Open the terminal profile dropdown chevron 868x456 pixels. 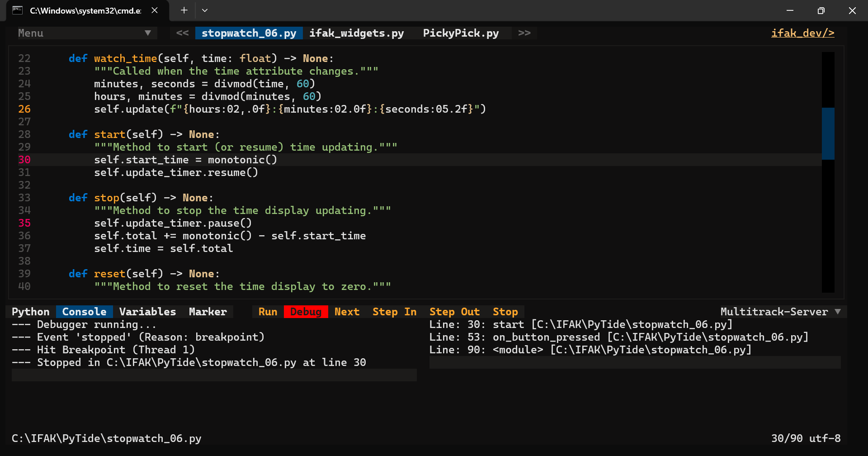(205, 10)
